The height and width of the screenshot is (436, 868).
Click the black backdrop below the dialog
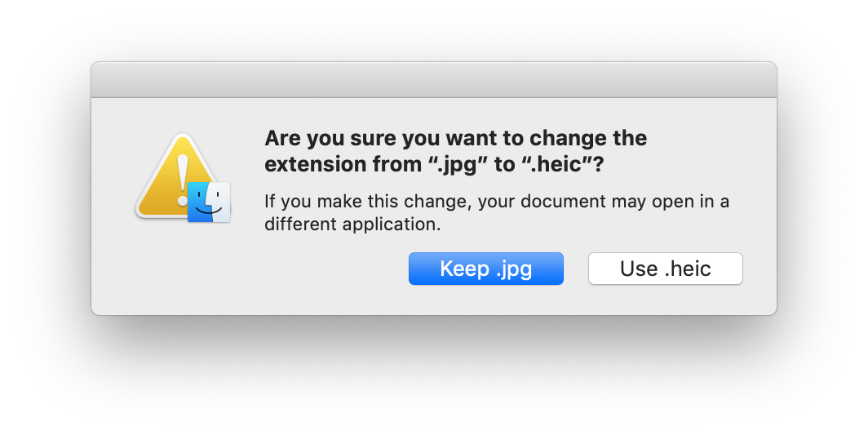(433, 376)
